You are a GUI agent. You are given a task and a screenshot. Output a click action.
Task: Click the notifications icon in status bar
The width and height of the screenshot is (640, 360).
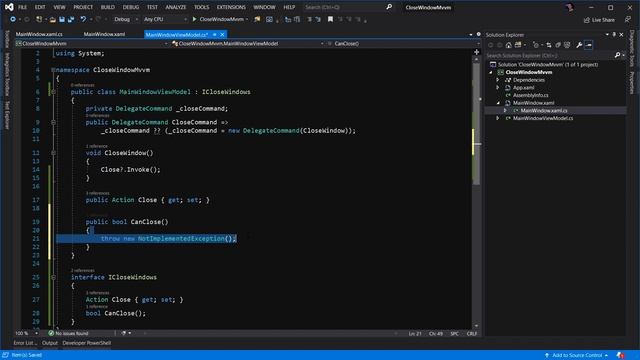[620, 355]
